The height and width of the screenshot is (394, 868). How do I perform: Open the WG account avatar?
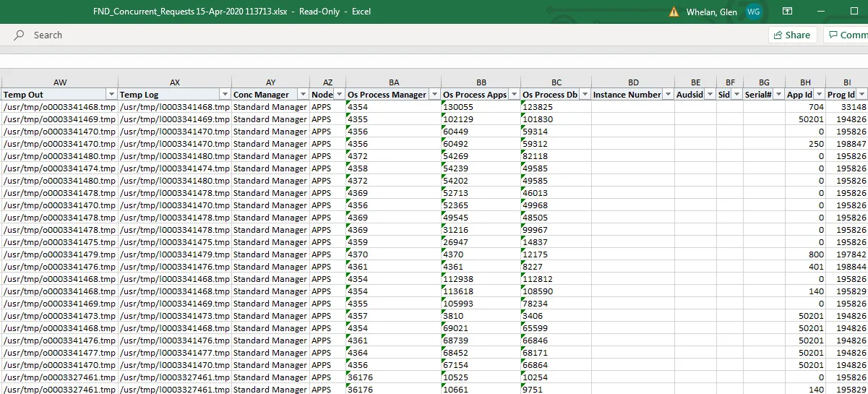click(754, 12)
